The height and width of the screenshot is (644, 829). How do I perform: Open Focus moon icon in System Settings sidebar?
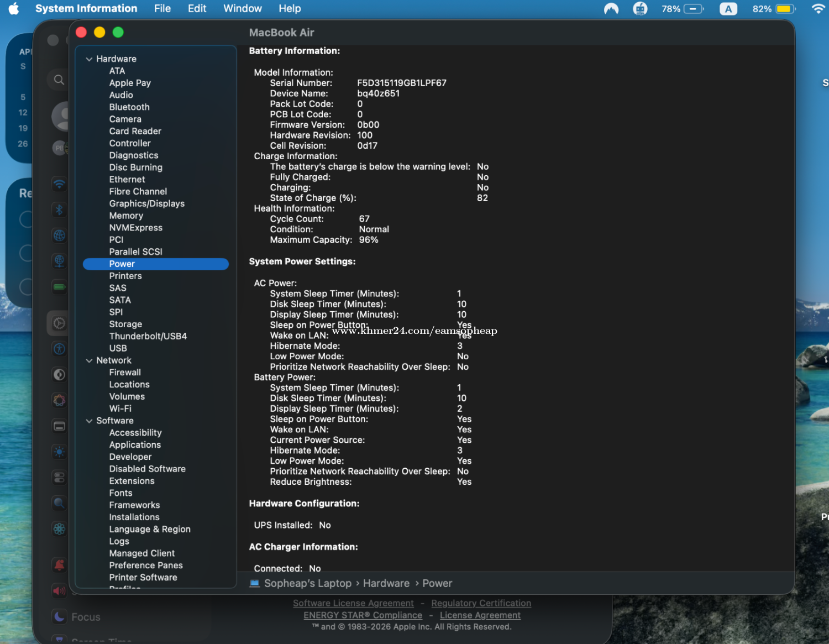point(59,616)
